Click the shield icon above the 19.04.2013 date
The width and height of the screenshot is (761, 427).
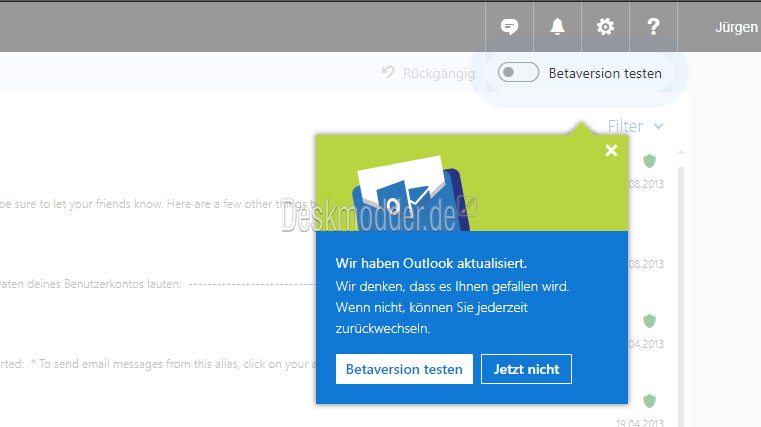coord(649,401)
